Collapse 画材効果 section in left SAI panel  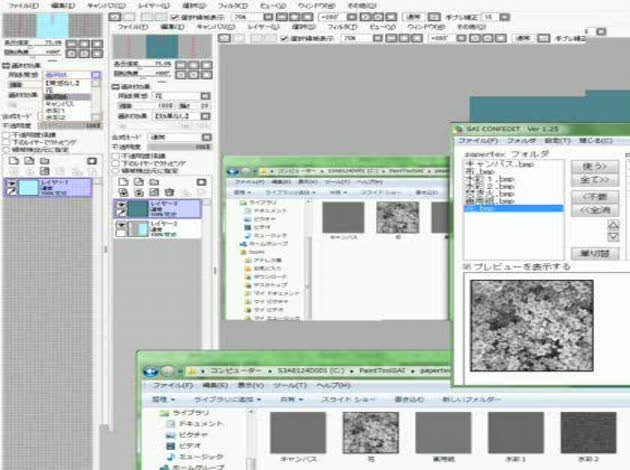click(6, 65)
